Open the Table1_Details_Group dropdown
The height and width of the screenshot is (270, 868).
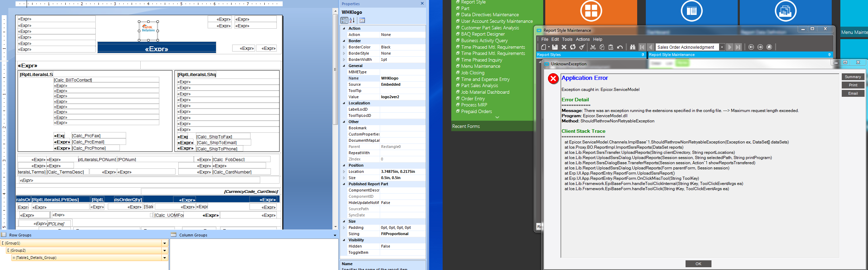point(164,258)
